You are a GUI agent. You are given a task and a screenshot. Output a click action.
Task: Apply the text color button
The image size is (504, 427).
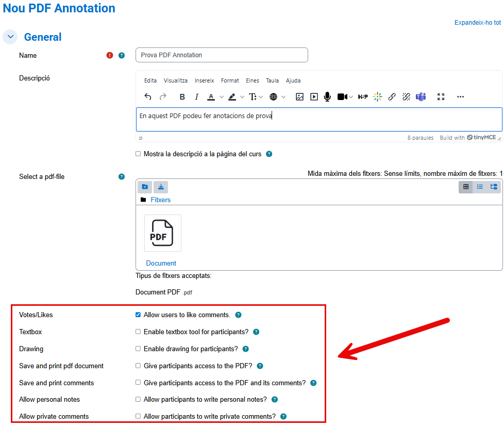point(211,97)
